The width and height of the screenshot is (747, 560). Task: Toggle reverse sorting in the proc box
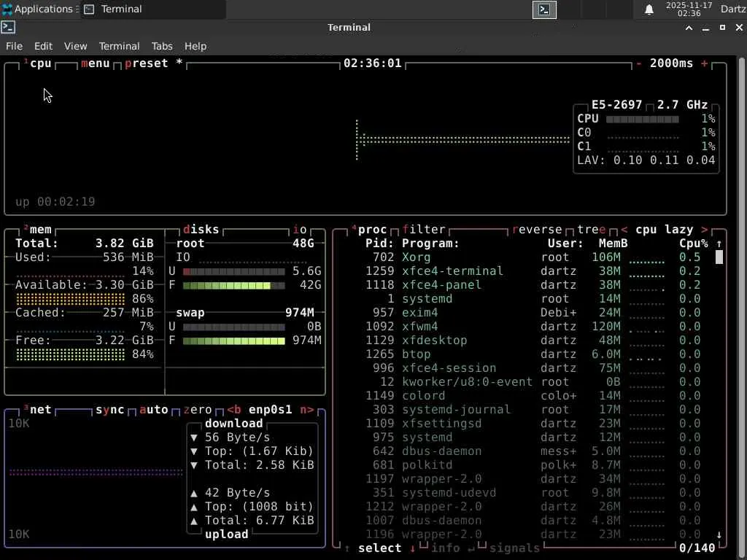tap(537, 230)
